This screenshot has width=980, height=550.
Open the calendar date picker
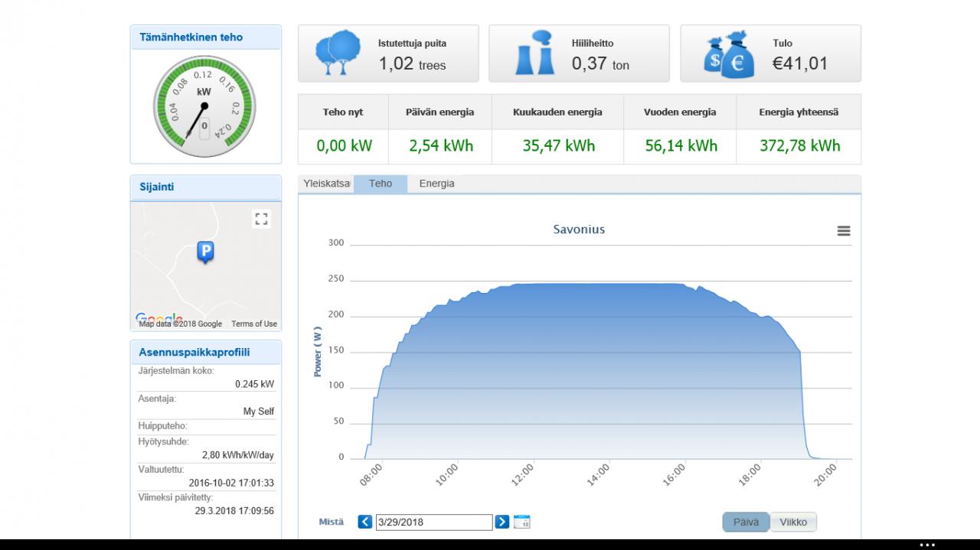click(x=522, y=522)
